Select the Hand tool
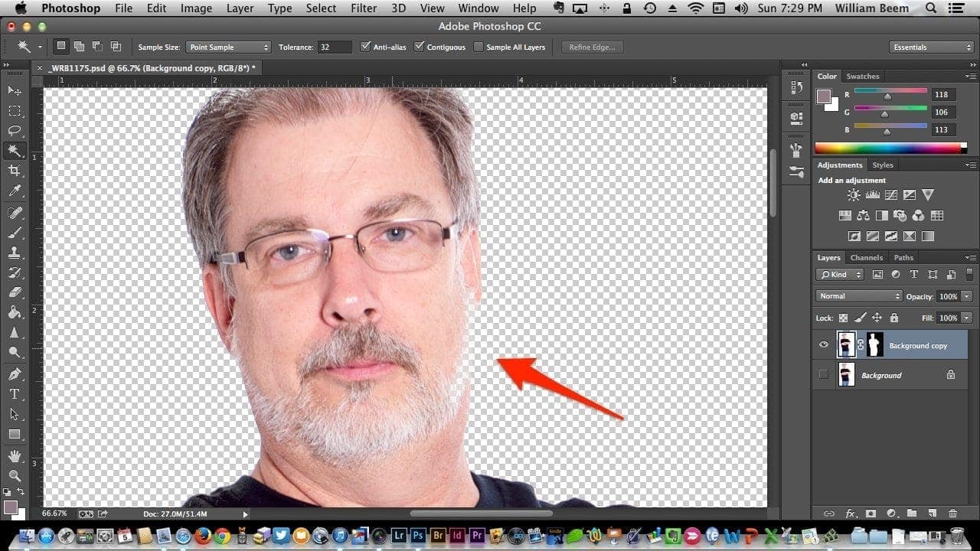The width and height of the screenshot is (980, 551). tap(15, 455)
